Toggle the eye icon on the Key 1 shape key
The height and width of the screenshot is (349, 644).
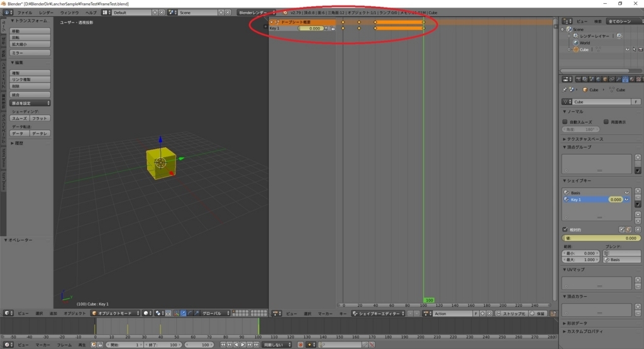627,199
